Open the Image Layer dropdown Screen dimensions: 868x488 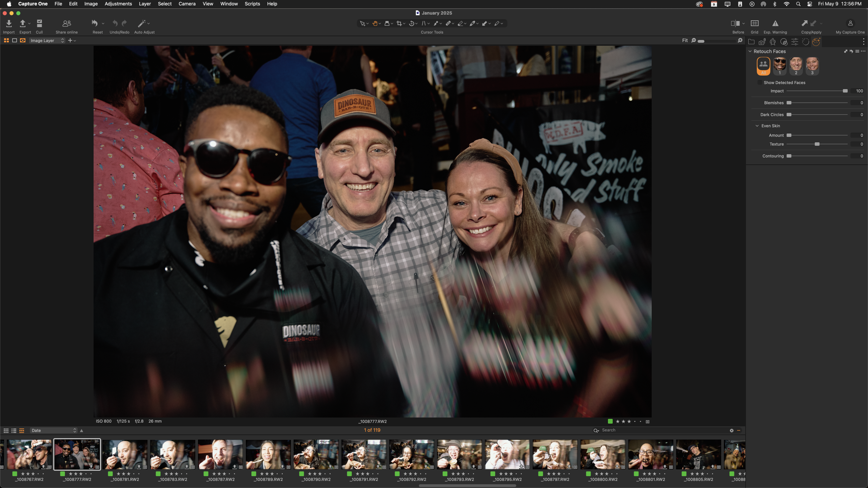click(x=47, y=40)
